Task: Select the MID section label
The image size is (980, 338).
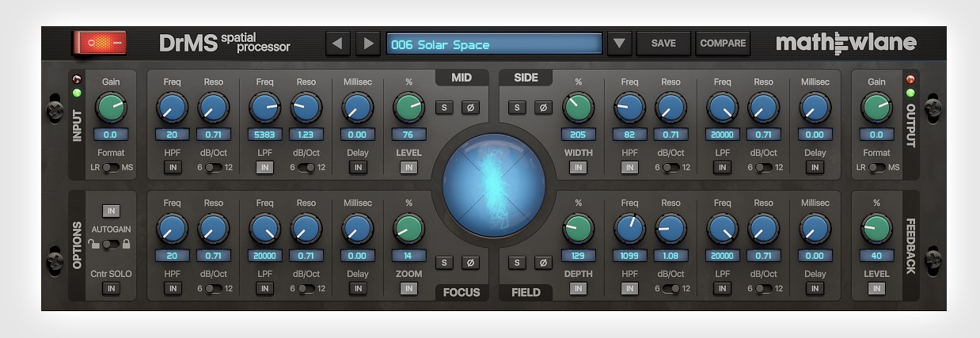Action: [462, 78]
